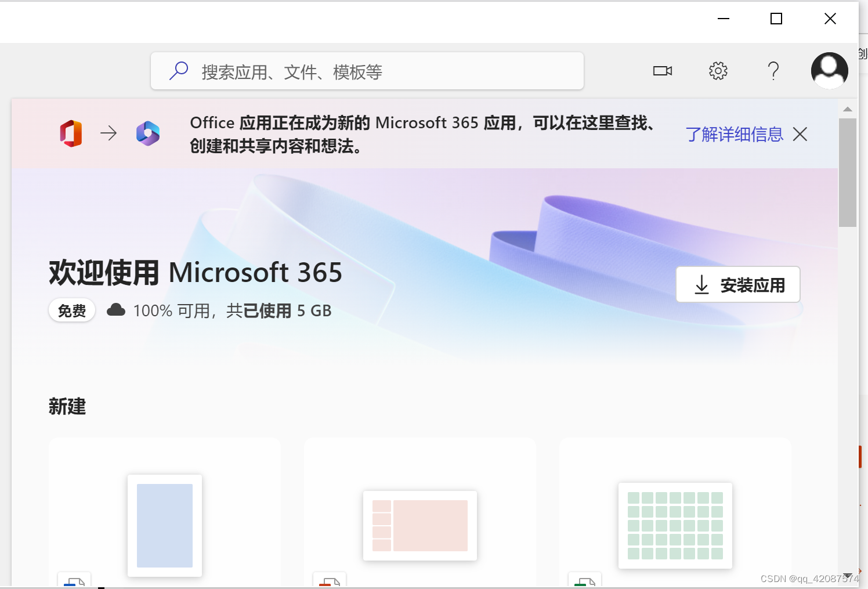
Task: Minimize the Microsoft 365 window
Action: tap(724, 19)
